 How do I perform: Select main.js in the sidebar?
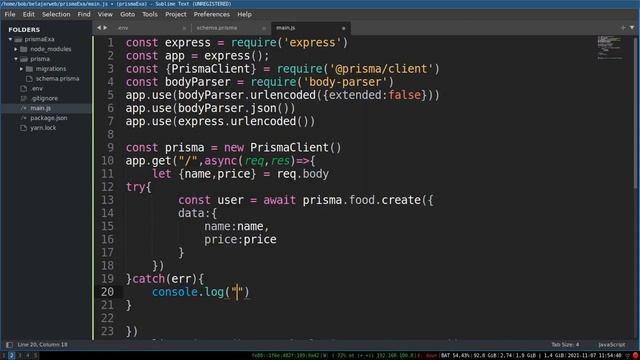40,108
